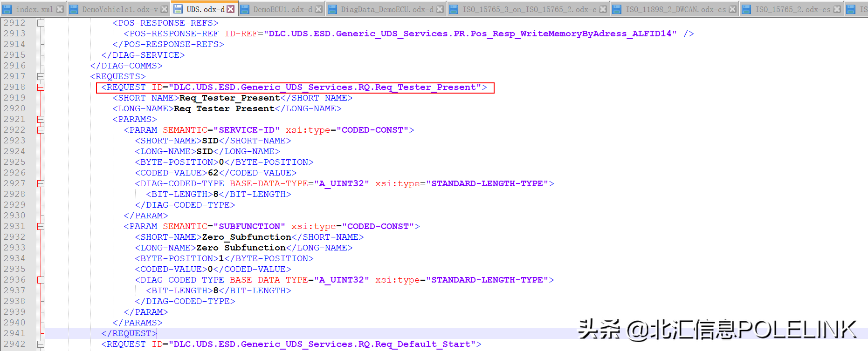Screen dimensions: 868x351
Task: Switch to DiagData_DemoECU.odx-d tab
Action: [386, 9]
